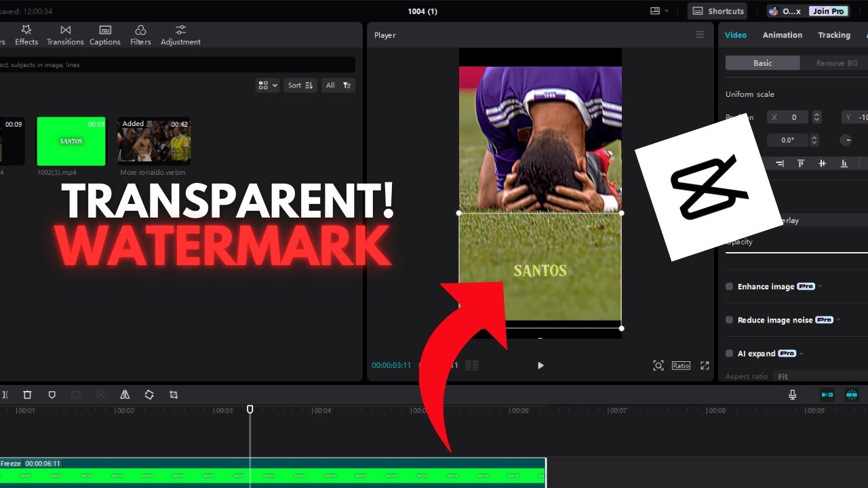Enable the AI expand checkbox
The image size is (868, 488).
[730, 353]
